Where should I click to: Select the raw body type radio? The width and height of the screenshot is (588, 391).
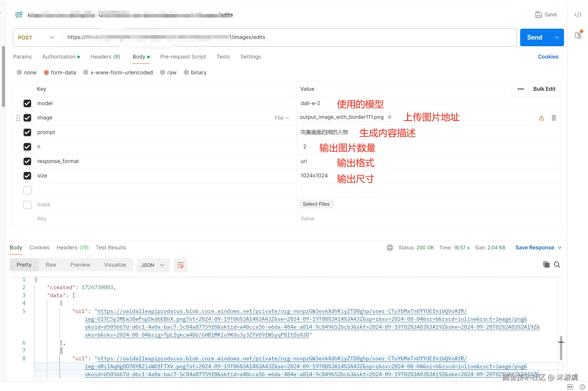(x=163, y=72)
